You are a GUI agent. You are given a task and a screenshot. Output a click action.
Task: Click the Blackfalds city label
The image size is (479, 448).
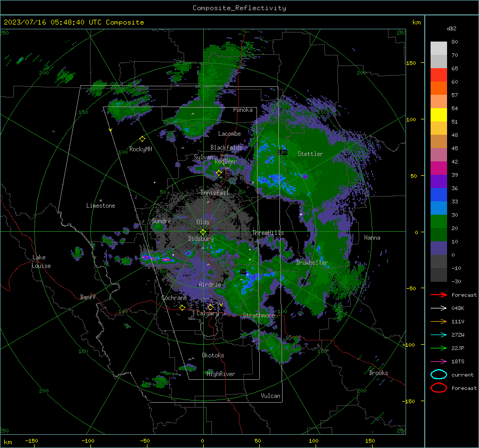click(226, 148)
